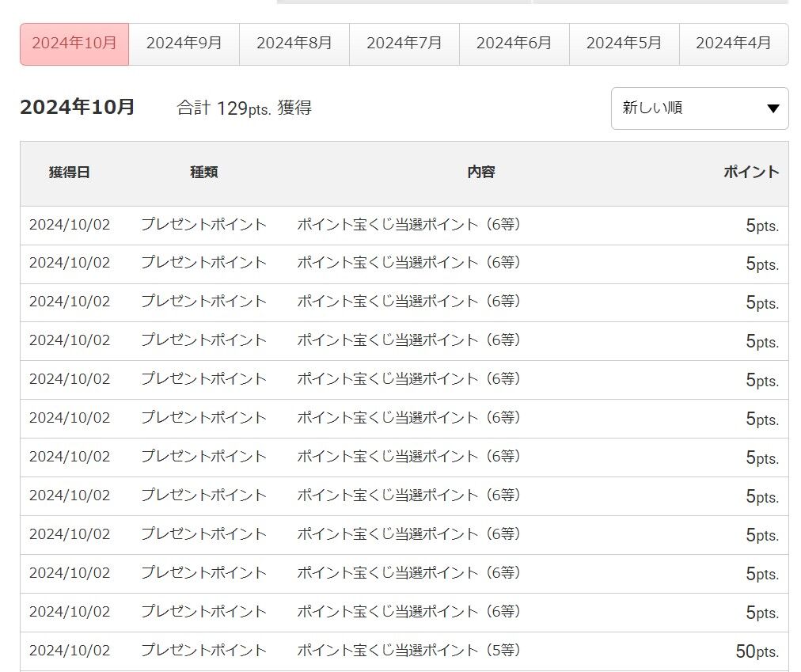Open the 2024年8月 tab
The height and width of the screenshot is (672, 801).
point(294,44)
